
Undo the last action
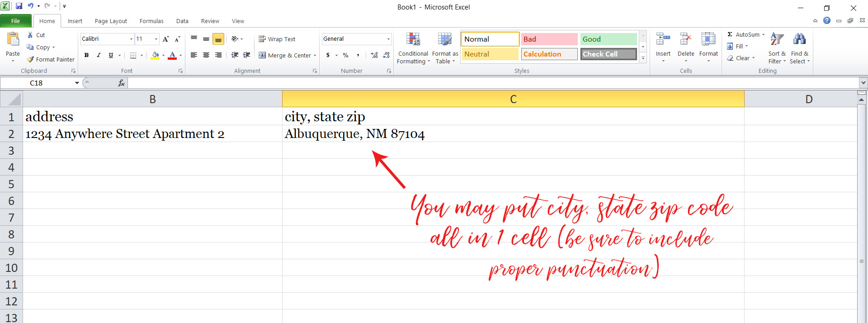[30, 6]
